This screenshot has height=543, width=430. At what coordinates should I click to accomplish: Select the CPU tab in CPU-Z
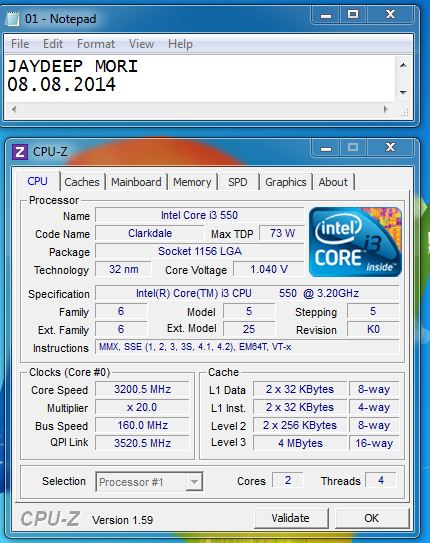point(37,181)
